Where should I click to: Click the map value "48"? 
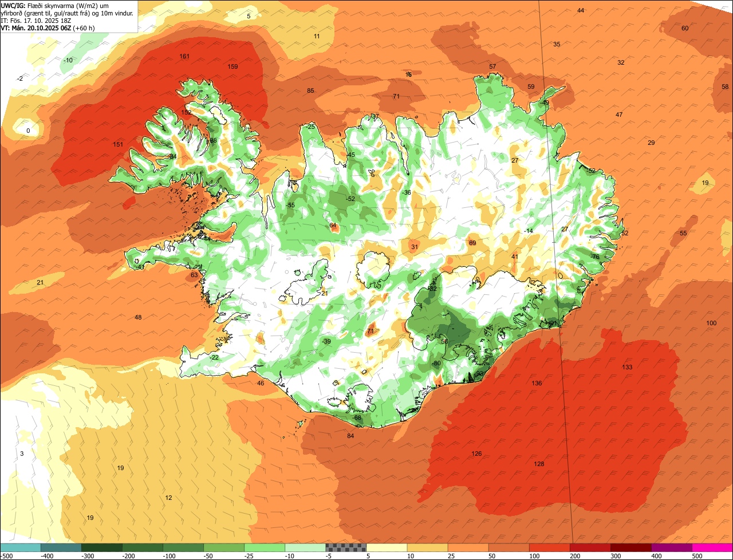click(138, 317)
